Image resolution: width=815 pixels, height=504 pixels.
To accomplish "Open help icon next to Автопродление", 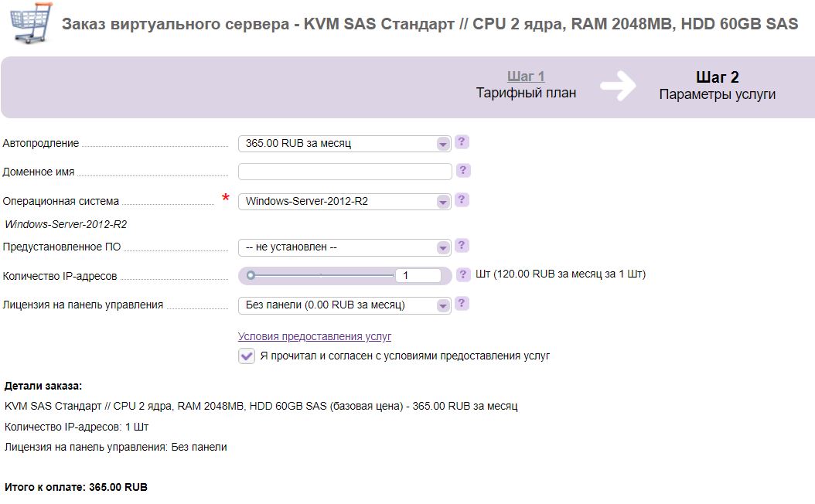I will [462, 142].
